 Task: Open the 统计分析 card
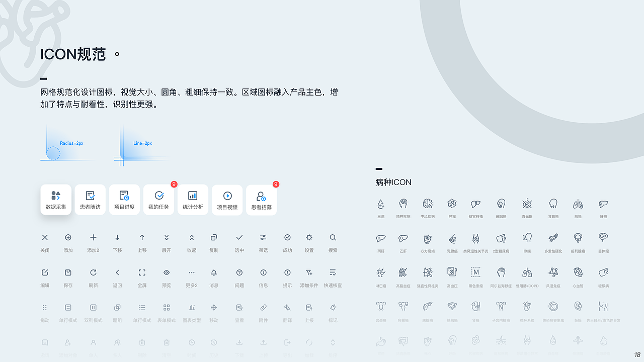[x=193, y=200]
